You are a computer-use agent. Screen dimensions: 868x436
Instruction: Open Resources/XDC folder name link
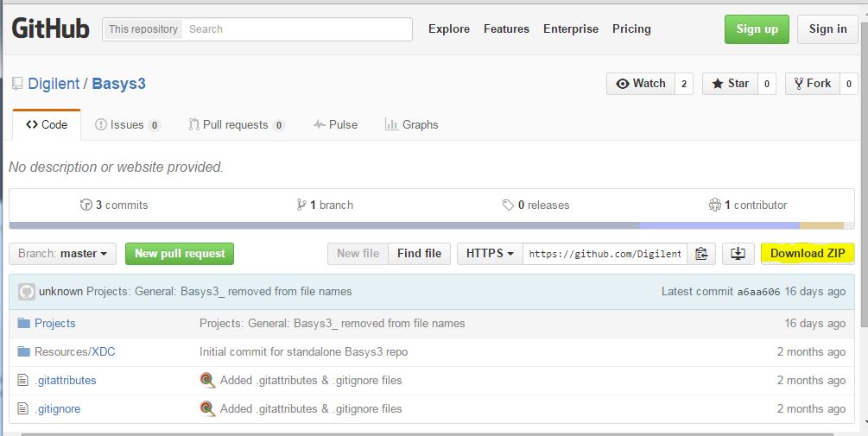(75, 352)
